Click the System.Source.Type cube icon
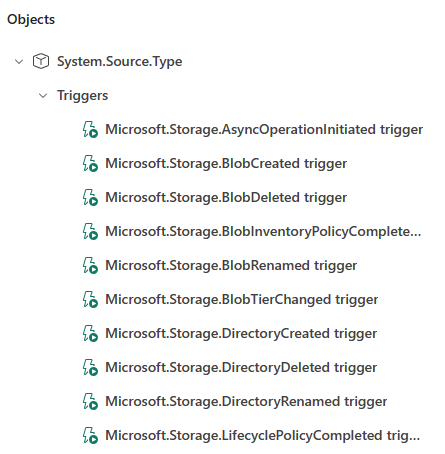This screenshot has height=454, width=445. (41, 61)
